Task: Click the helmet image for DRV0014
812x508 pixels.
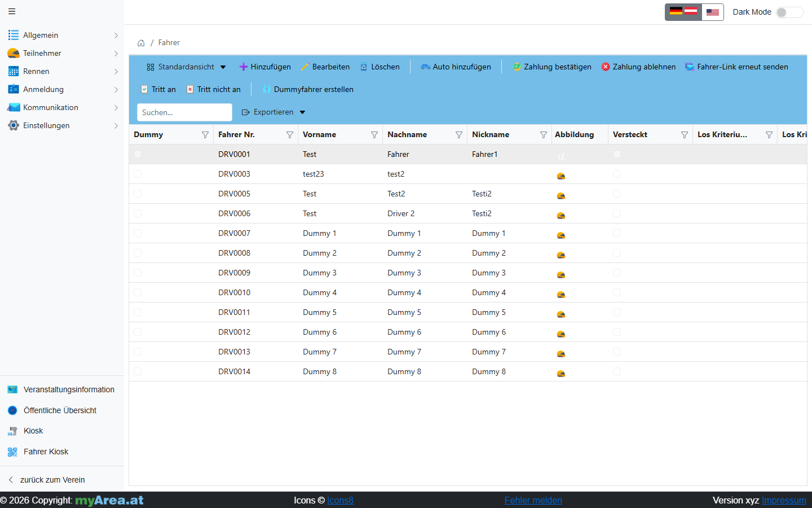Action: [x=561, y=374]
